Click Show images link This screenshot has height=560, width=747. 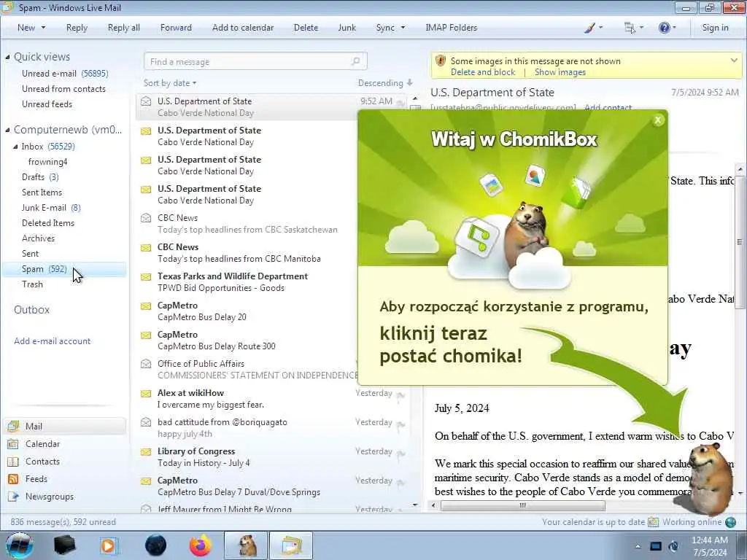(x=560, y=72)
